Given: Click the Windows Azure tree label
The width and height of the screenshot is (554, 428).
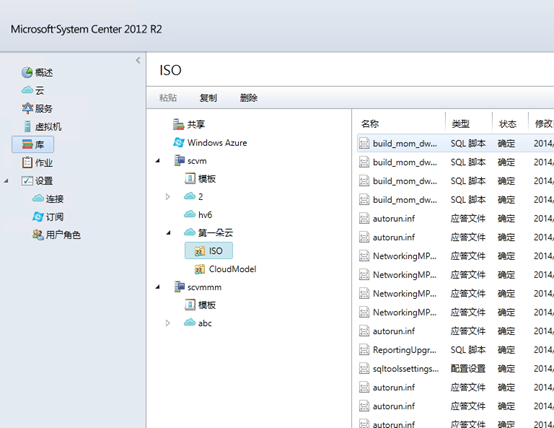Looking at the screenshot, I should (217, 143).
